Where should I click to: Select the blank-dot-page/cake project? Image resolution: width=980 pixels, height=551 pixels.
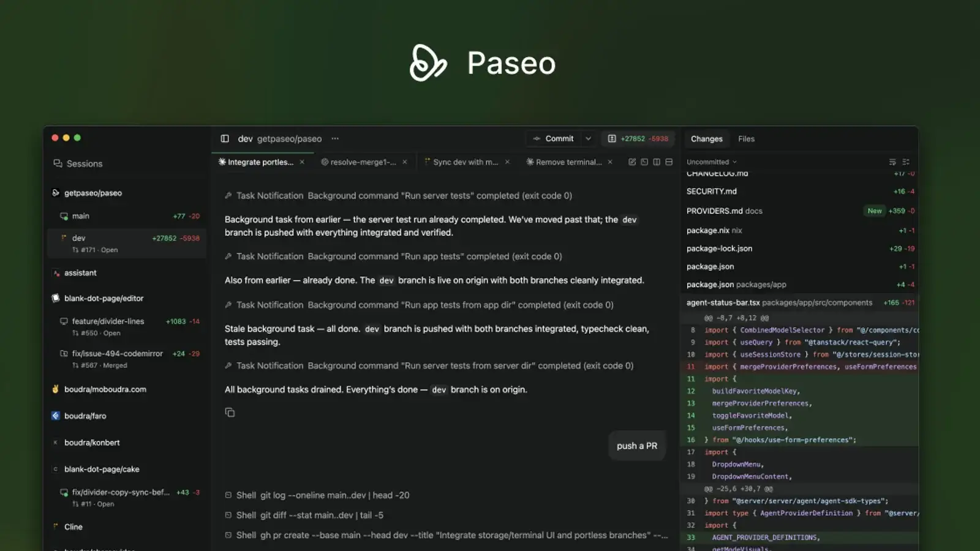pos(102,470)
